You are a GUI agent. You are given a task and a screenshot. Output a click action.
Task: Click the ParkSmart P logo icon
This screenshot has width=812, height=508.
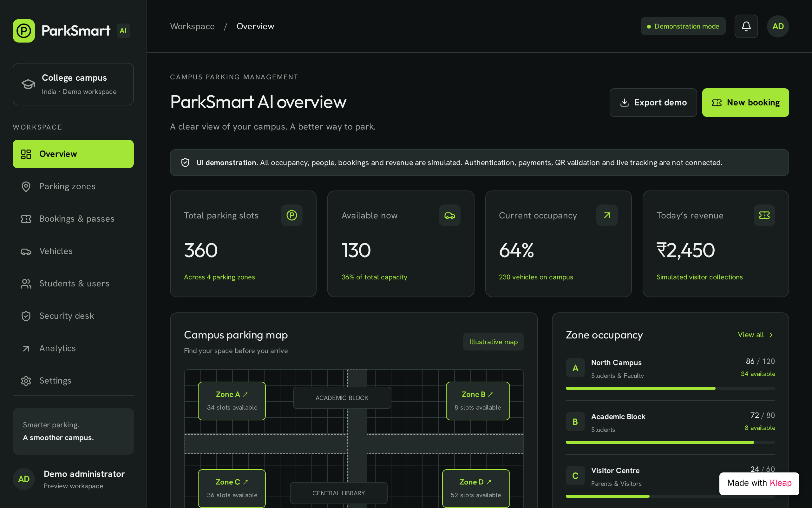[23, 30]
